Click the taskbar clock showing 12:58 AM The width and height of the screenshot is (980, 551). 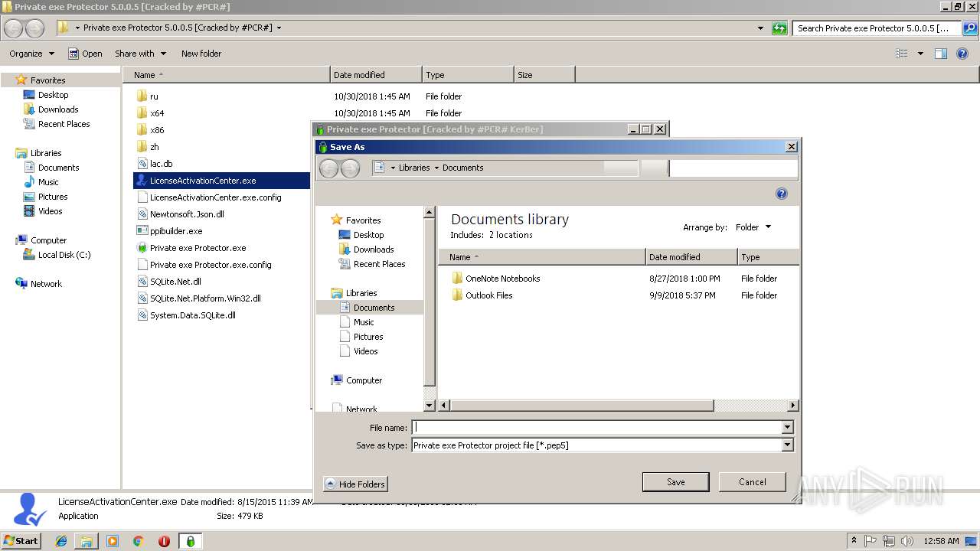pyautogui.click(x=941, y=541)
